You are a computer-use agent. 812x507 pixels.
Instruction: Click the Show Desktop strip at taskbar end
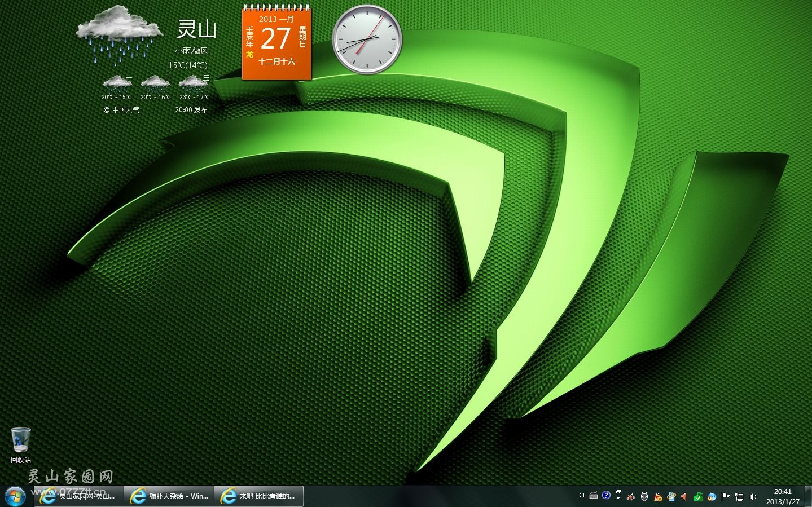tap(808, 496)
